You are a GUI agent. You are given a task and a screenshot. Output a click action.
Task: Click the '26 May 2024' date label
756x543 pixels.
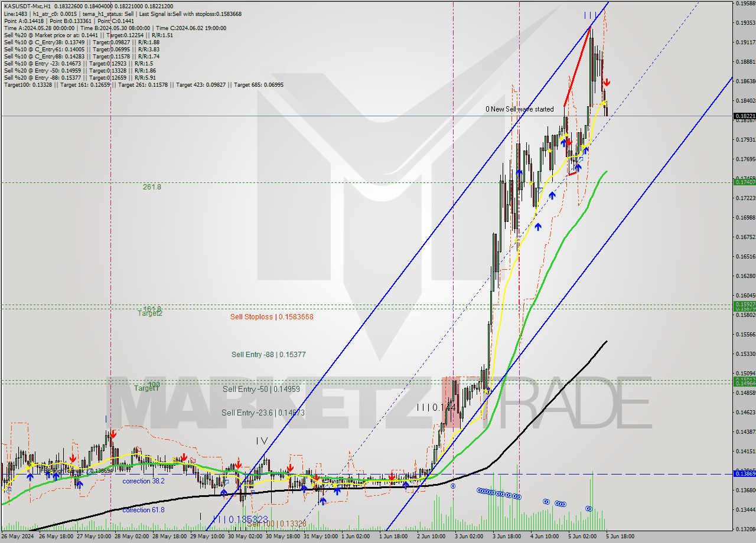pyautogui.click(x=18, y=537)
